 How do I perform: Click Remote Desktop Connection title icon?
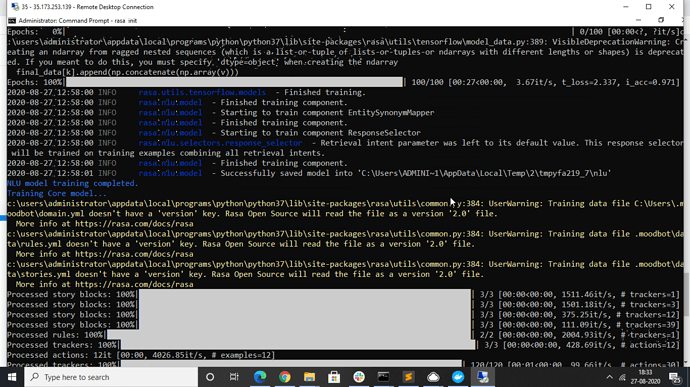[x=15, y=7]
